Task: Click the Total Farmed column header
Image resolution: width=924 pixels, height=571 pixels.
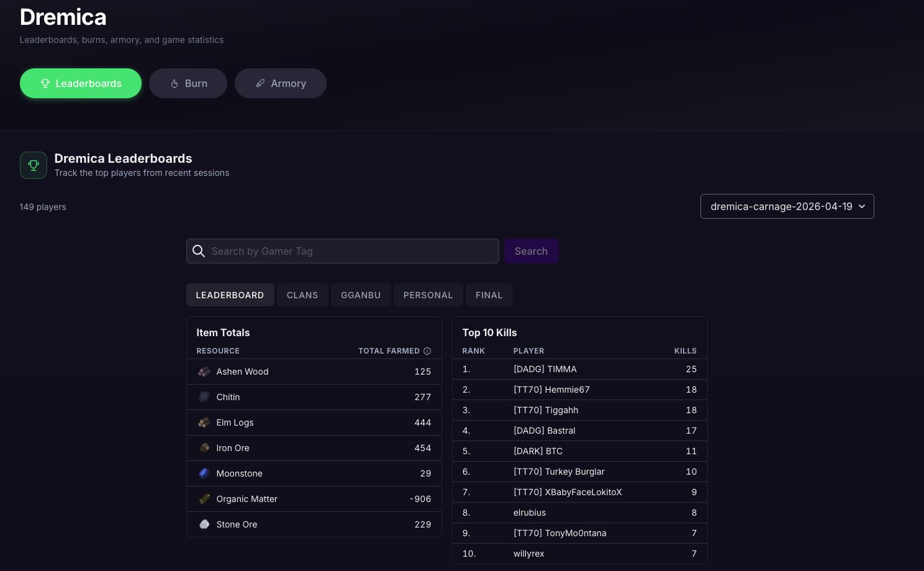Action: coord(389,351)
